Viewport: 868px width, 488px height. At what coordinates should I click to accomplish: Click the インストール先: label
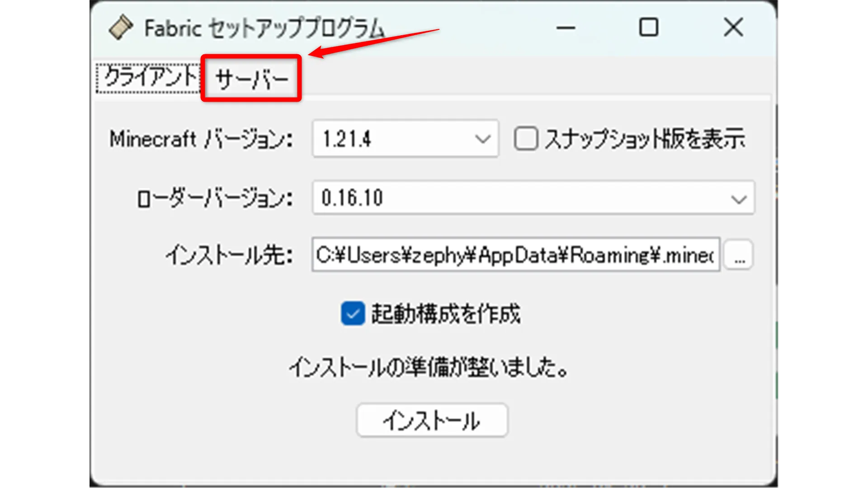(x=229, y=255)
